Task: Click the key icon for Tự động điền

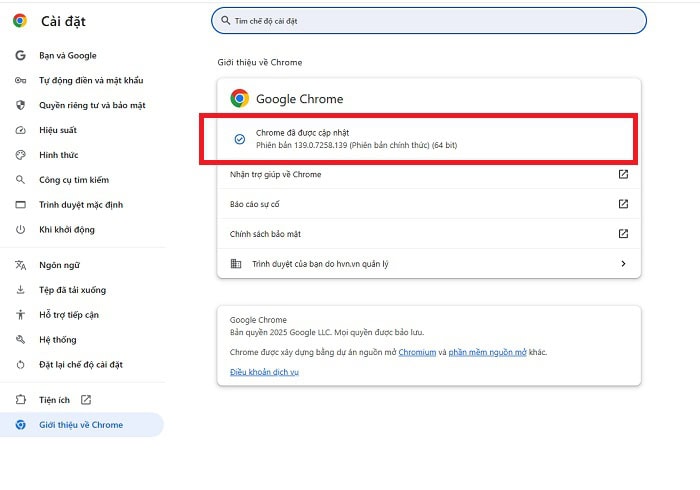Action: click(21, 80)
